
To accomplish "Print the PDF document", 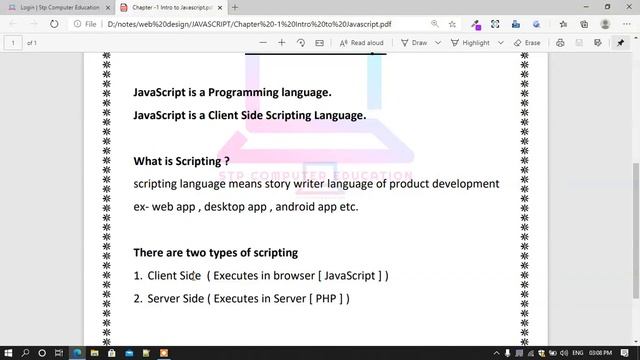I will coord(560,42).
